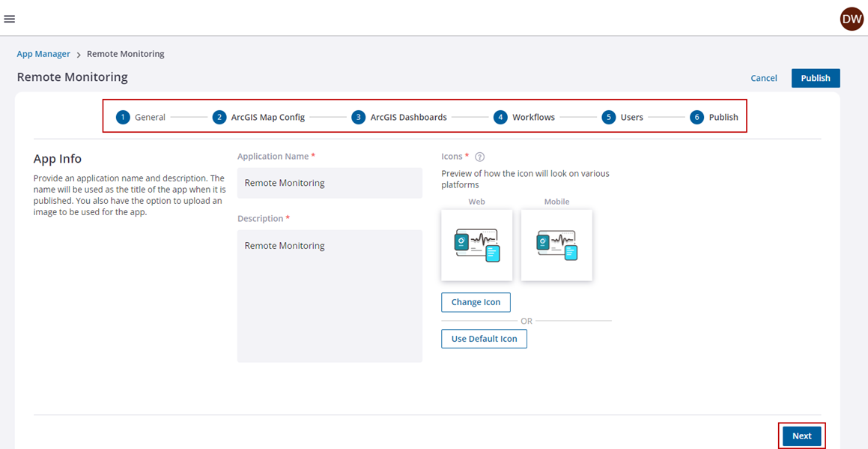Click the Change Icon button
868x449 pixels.
[x=476, y=302]
